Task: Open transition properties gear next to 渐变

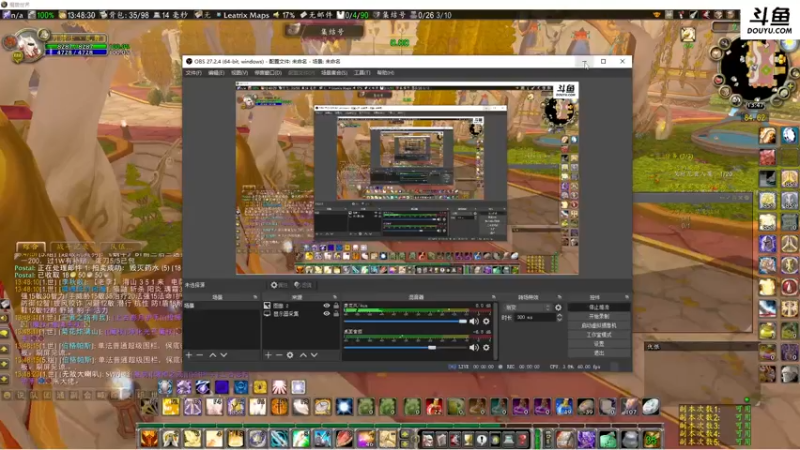Action: tap(558, 308)
